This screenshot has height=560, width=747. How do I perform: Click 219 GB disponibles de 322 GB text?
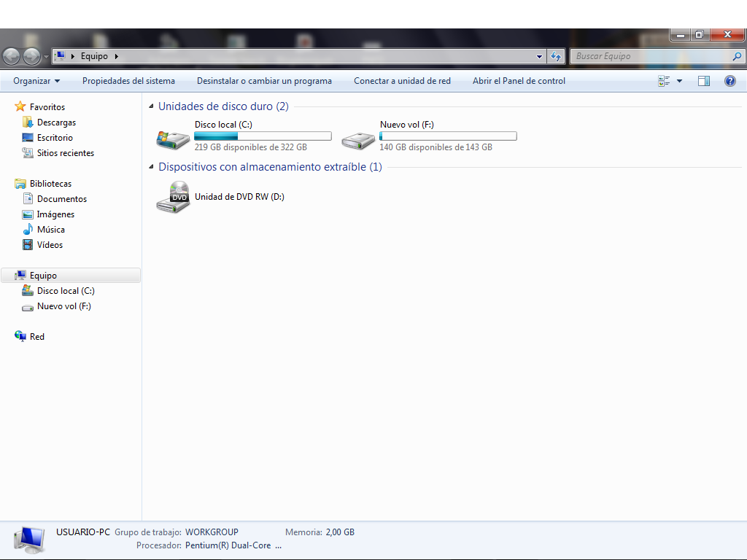point(251,147)
